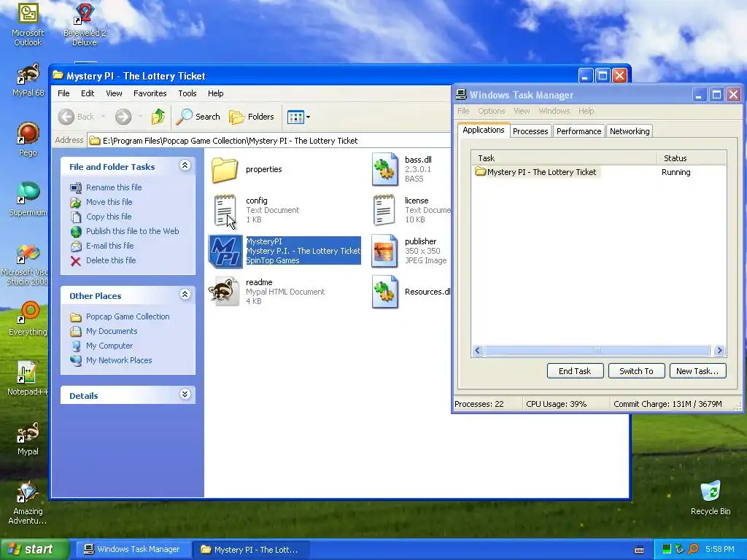Open the Search pane in Explorer
The image size is (747, 560).
point(198,117)
